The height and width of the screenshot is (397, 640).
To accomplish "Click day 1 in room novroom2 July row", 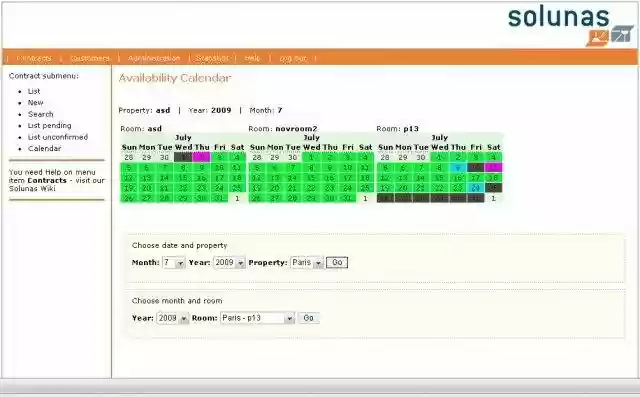I will [x=311, y=157].
